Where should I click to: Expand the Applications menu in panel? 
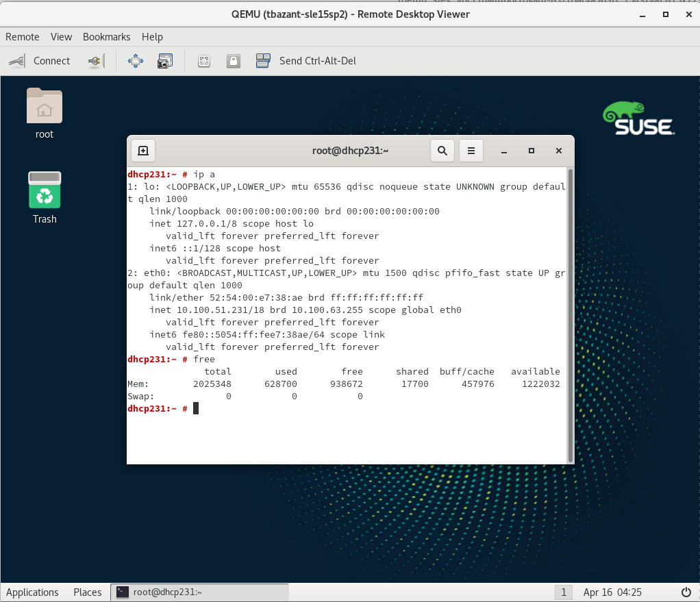(32, 592)
